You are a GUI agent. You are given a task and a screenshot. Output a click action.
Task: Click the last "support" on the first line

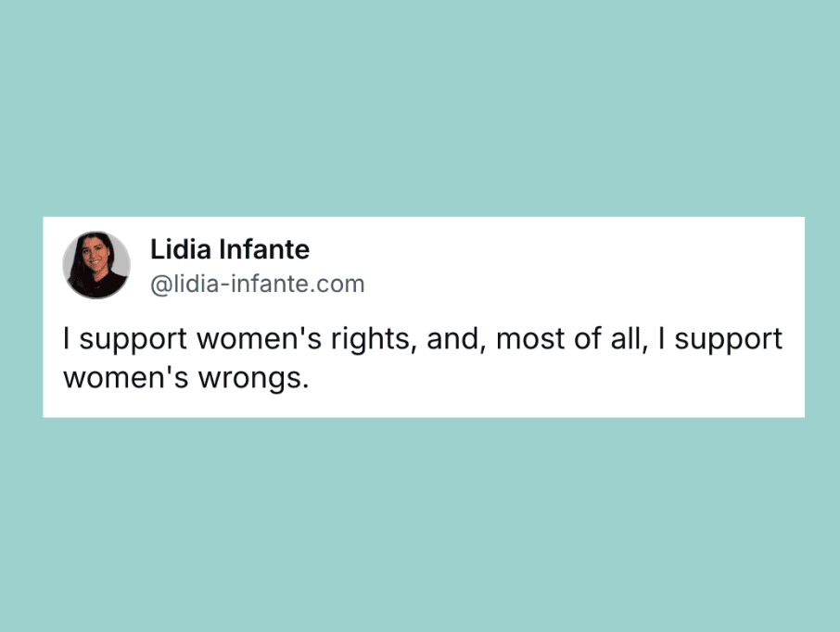(x=728, y=341)
